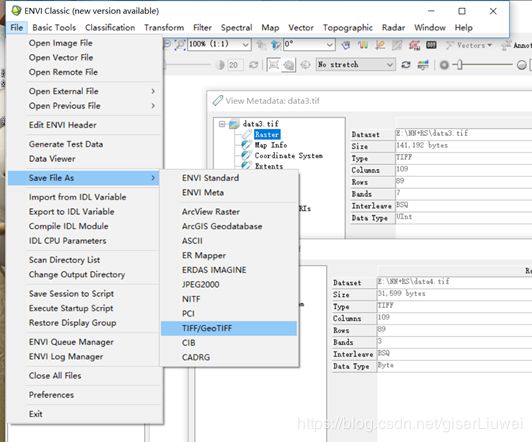Select JPEG2000 output format

tap(229, 285)
